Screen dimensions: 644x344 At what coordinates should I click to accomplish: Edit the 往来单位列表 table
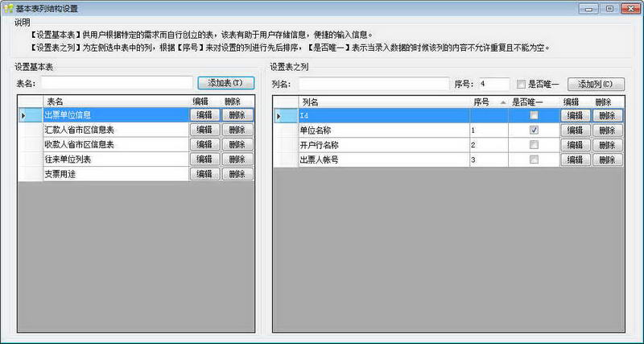coord(204,160)
